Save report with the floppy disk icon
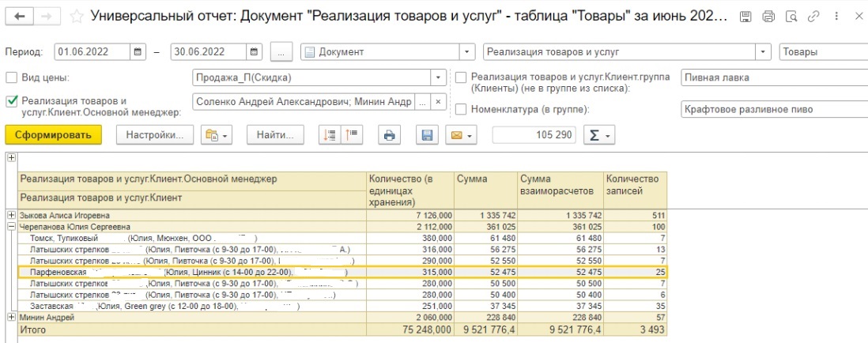This screenshot has width=868, height=343. click(x=427, y=135)
